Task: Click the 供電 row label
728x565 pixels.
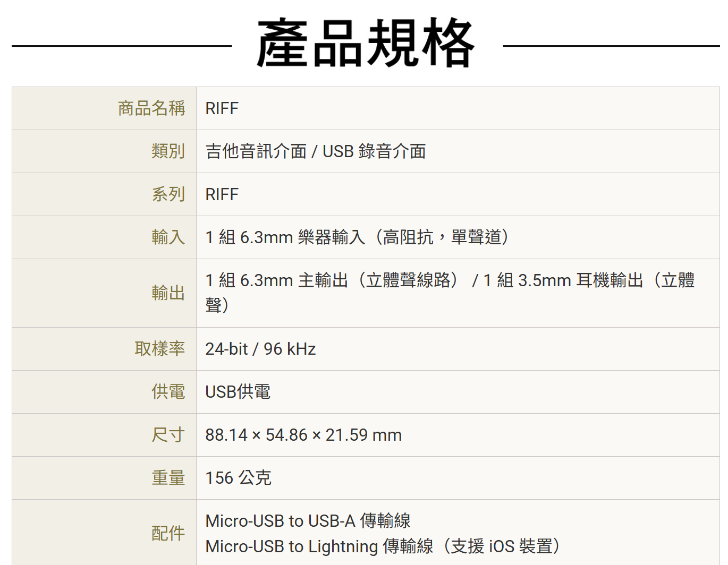Action: [168, 392]
